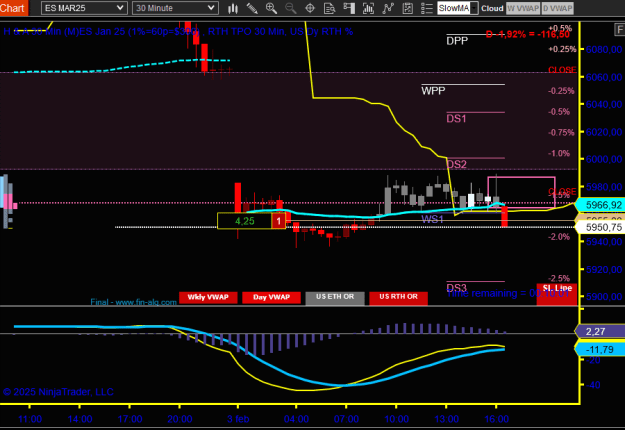The width and height of the screenshot is (625, 430).
Task: Click the -2.0% percent level label
Action: [559, 237]
